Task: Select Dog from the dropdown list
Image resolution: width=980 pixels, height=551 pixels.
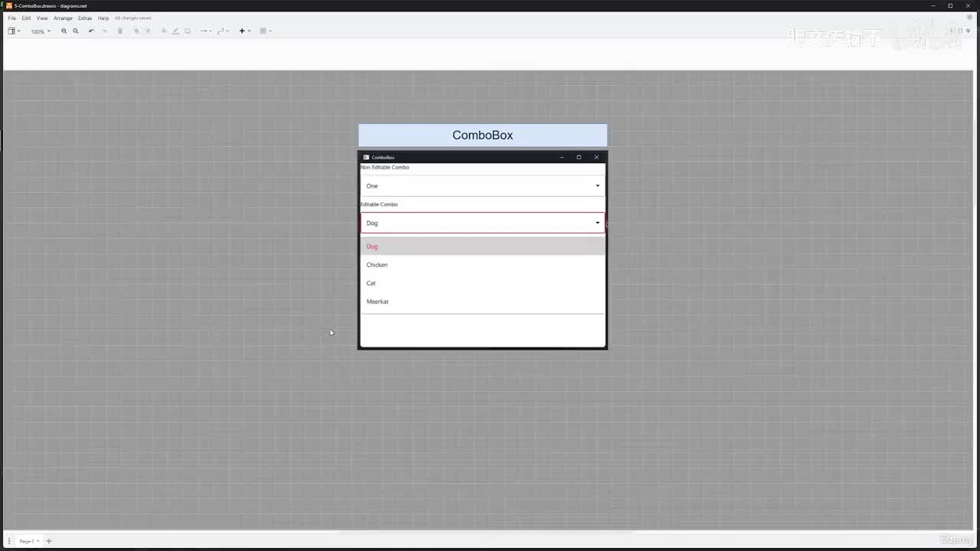Action: pos(482,246)
